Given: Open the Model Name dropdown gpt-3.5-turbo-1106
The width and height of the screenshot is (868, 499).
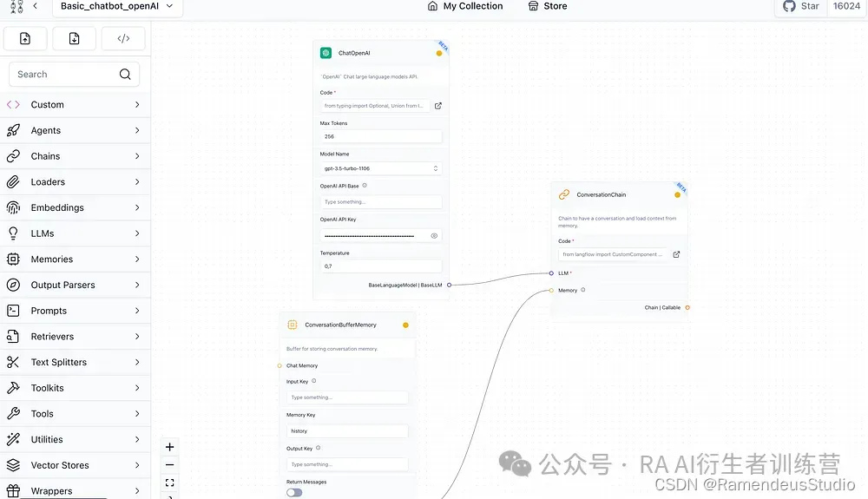Looking at the screenshot, I should pos(381,168).
